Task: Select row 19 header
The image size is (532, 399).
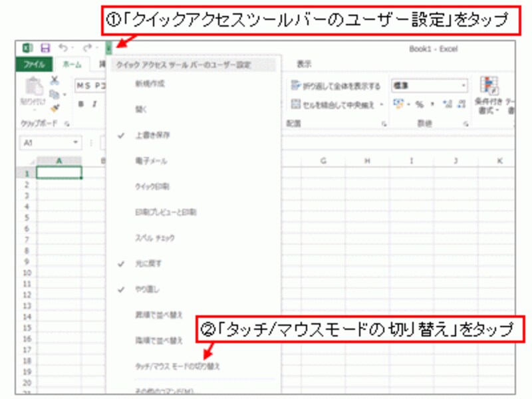Action: (27, 372)
